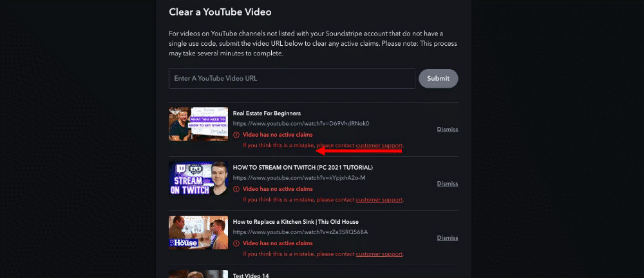Click the HOW TO STREAM ON TWITCH title

click(303, 167)
